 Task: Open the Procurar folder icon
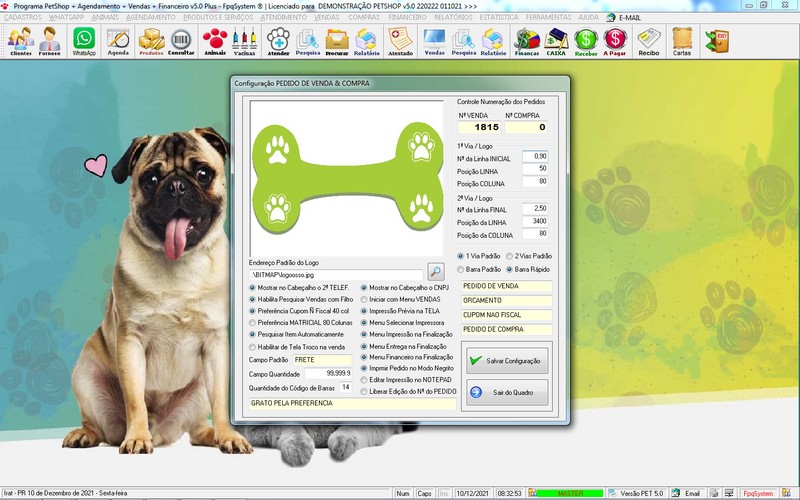coord(337,41)
